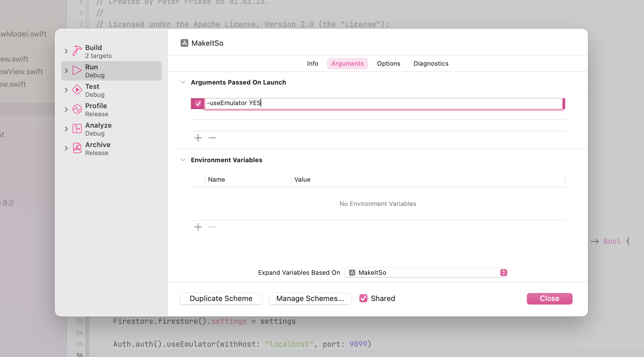Viewport: 644px width, 357px height.
Task: Collapse Arguments Passed On Launch section
Action: (x=183, y=82)
